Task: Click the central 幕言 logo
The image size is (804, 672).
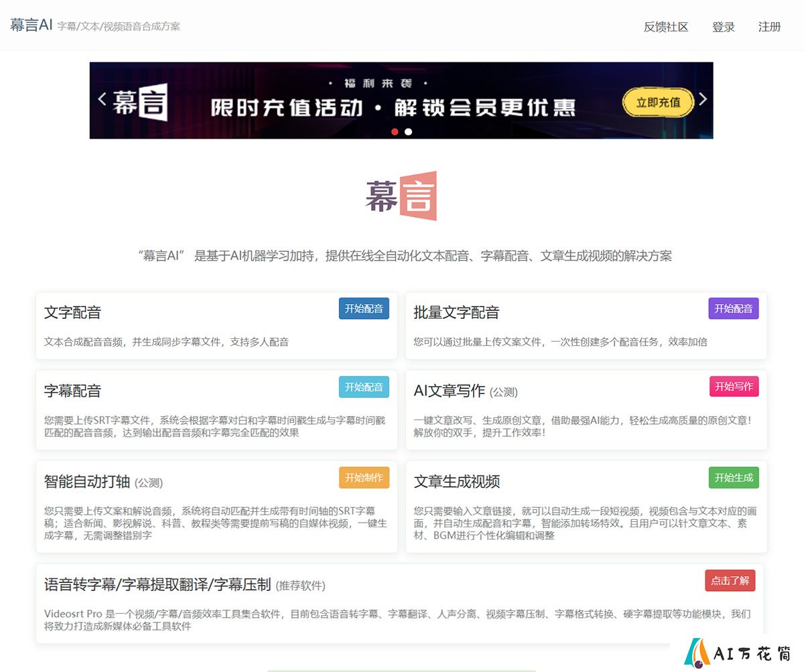Action: click(401, 196)
